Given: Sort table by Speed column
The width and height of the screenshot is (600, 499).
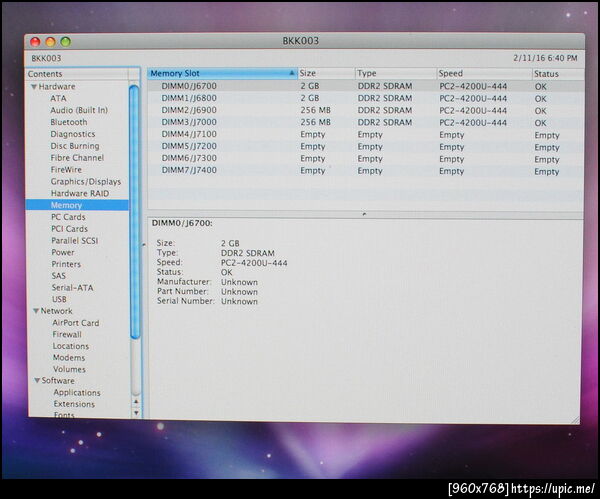Looking at the screenshot, I should click(484, 73).
